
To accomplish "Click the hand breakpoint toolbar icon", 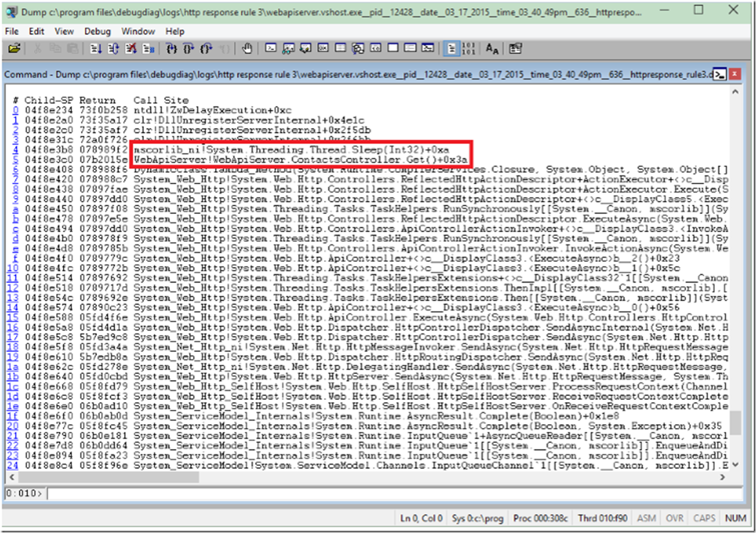I will coord(247,49).
